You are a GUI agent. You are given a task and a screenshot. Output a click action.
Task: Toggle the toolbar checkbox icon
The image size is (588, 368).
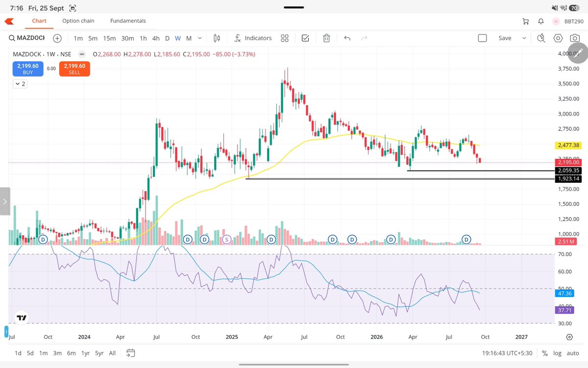point(305,38)
